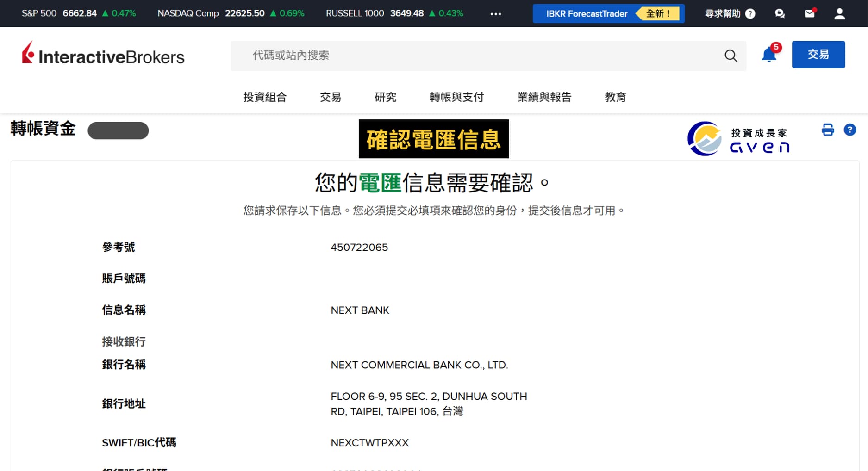Click the search magnifier icon

pos(731,56)
